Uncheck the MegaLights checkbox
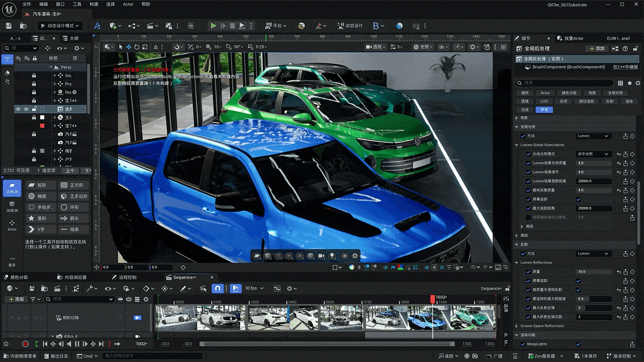This screenshot has width=644, height=362. (x=578, y=344)
